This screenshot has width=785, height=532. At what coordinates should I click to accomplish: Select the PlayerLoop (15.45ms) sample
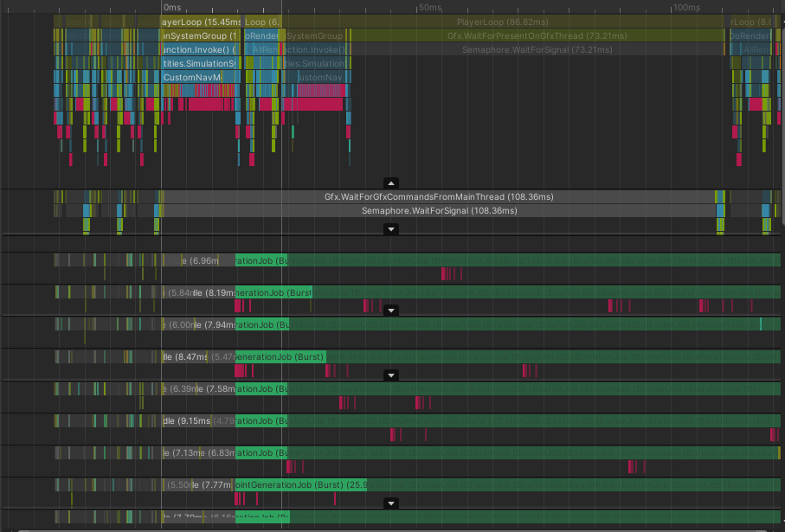[x=199, y=21]
